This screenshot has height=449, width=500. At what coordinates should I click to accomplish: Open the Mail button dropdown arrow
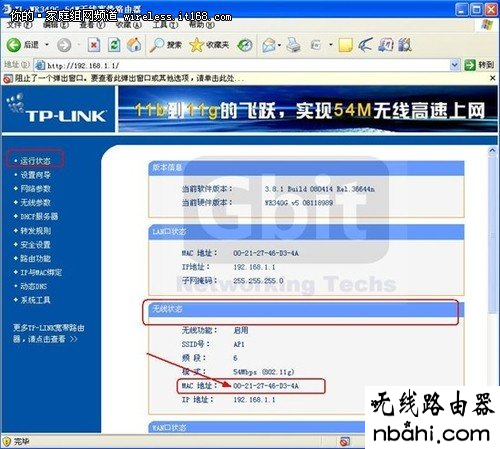click(x=279, y=45)
